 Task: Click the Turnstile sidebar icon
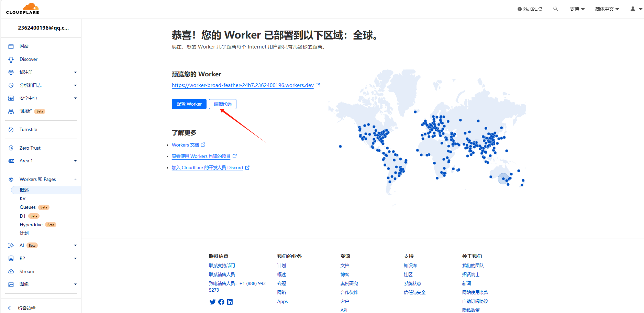[11, 130]
